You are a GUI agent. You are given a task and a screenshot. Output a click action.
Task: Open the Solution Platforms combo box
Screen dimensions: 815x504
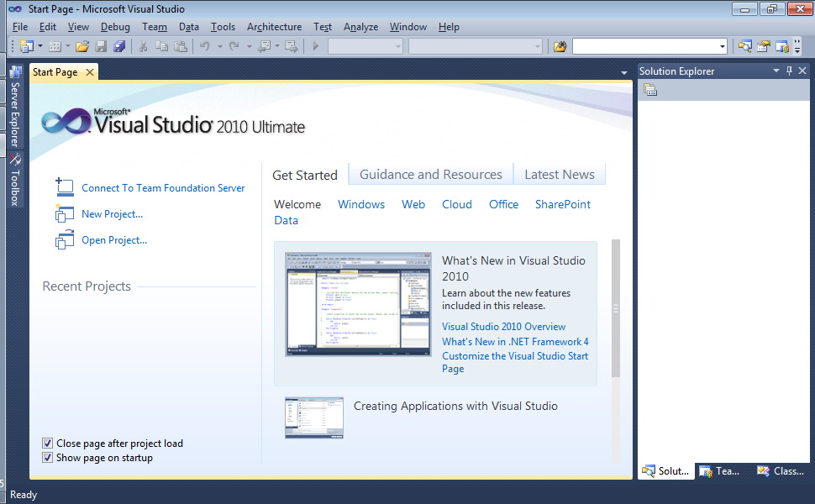(x=475, y=46)
